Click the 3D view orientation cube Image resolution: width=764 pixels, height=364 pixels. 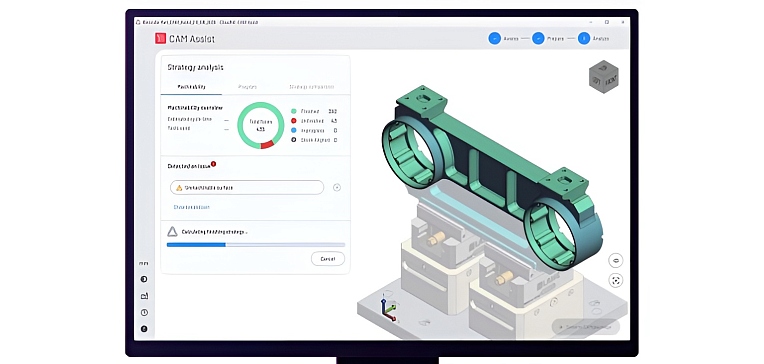[x=604, y=77]
